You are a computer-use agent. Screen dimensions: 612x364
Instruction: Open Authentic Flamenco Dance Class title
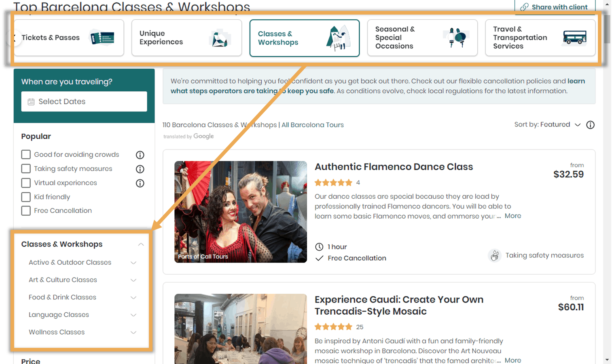click(x=394, y=167)
